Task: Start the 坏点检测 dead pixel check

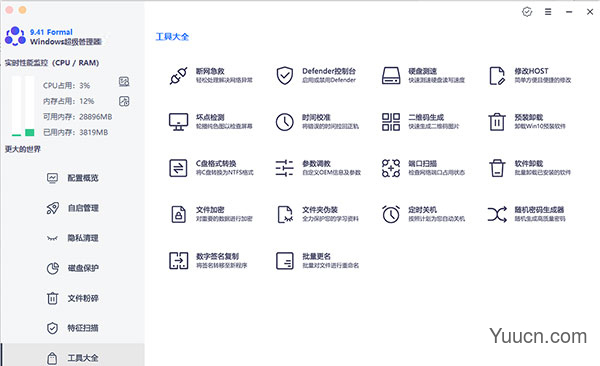Action: (211, 122)
